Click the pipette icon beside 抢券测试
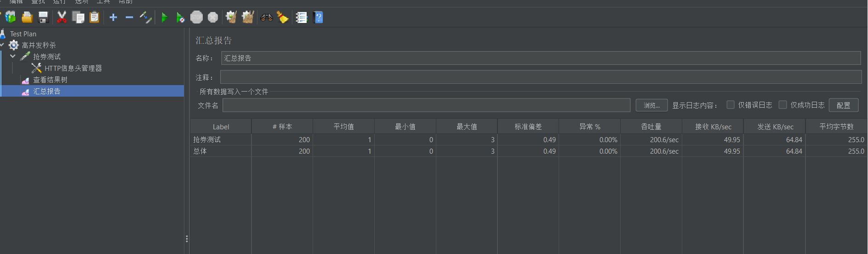Viewport: 868px width, 254px height. 25,57
